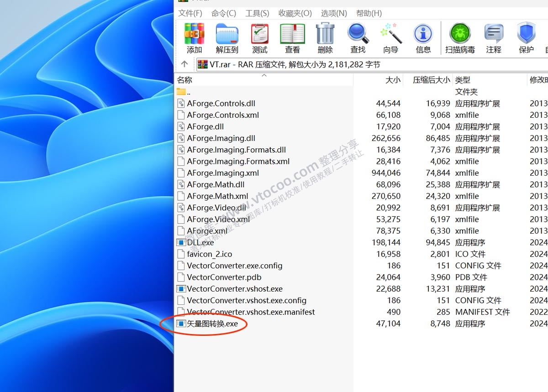Screen dimensions: 548x392
Task: Open the File (文件) menu
Action: (190, 13)
